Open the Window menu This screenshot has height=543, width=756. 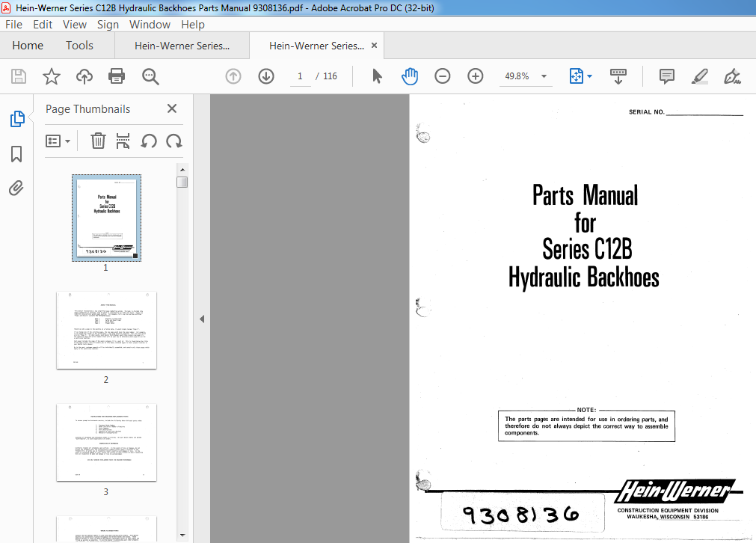(150, 25)
